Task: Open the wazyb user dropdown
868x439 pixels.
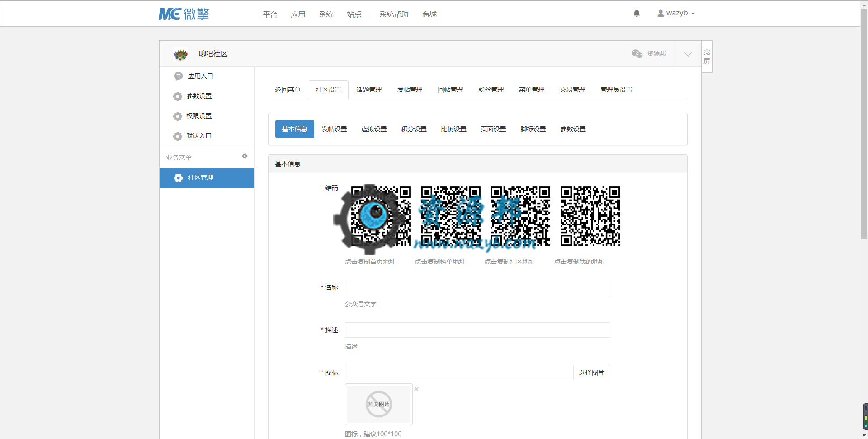Action: tap(676, 13)
